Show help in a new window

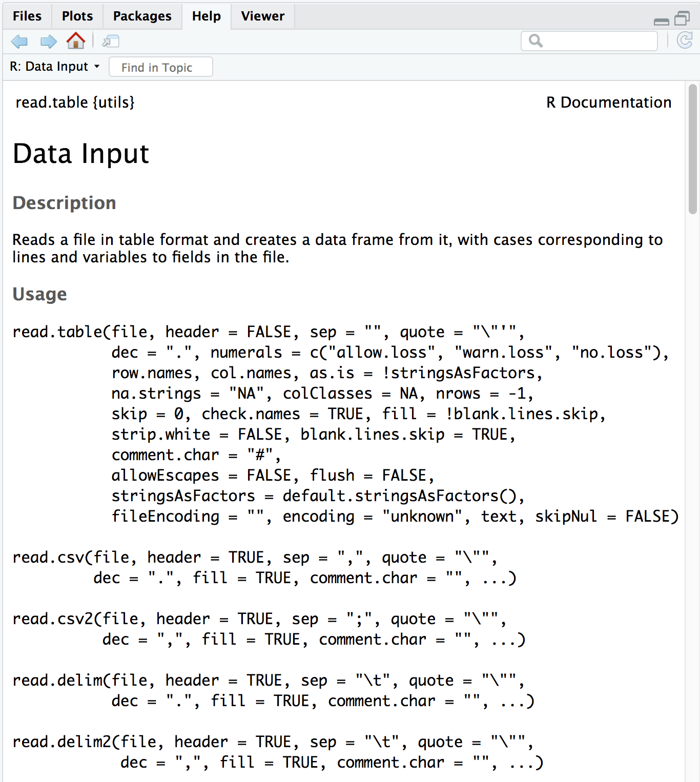click(110, 42)
